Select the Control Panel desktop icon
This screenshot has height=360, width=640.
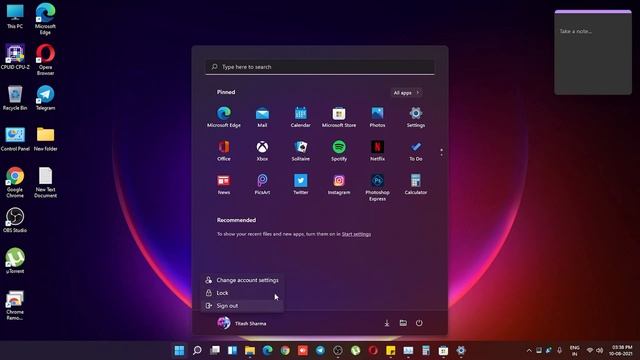pyautogui.click(x=15, y=139)
